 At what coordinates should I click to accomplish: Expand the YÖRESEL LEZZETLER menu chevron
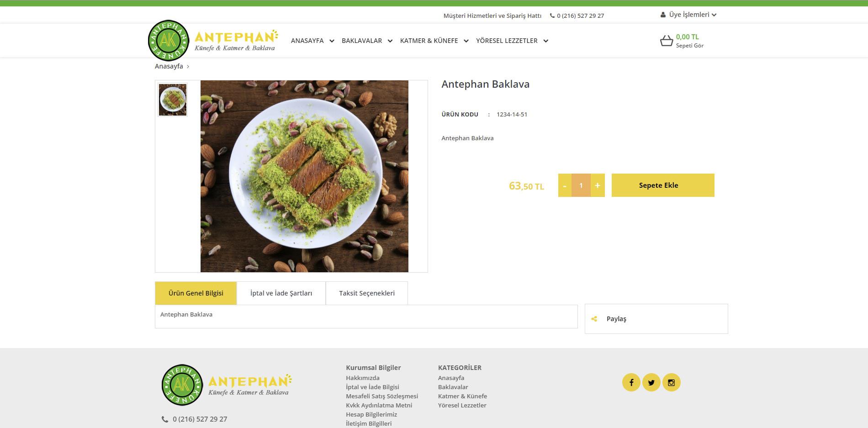click(545, 41)
